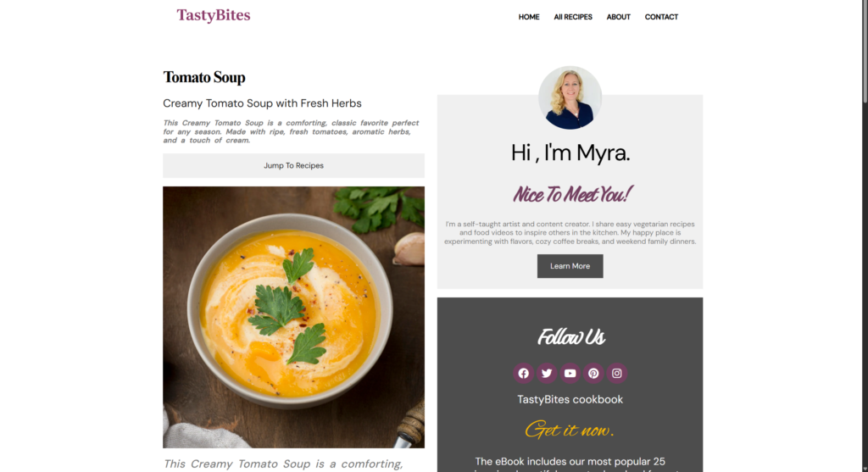Open the Instagram social icon
This screenshot has width=868, height=472.
(617, 374)
